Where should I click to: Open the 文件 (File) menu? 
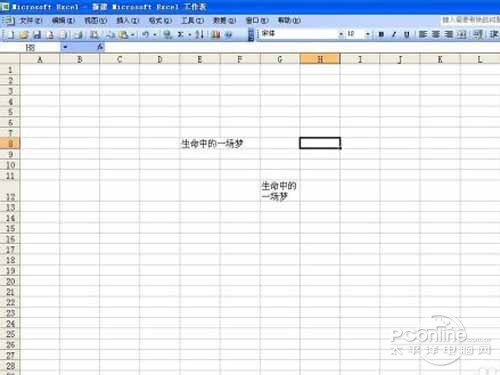tap(31, 21)
